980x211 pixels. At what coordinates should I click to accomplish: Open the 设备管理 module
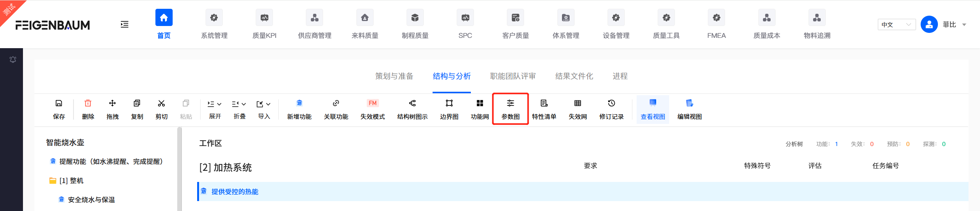(616, 24)
